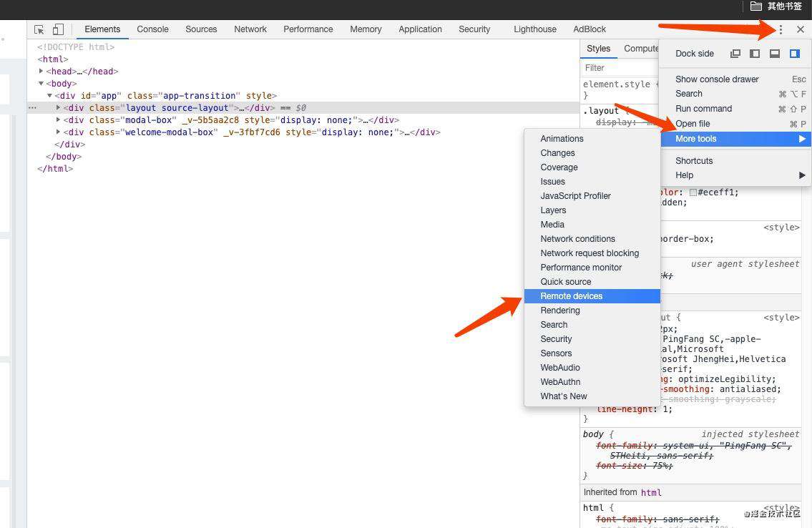This screenshot has height=528, width=812.
Task: Click the html link after Inherited from
Action: point(651,493)
